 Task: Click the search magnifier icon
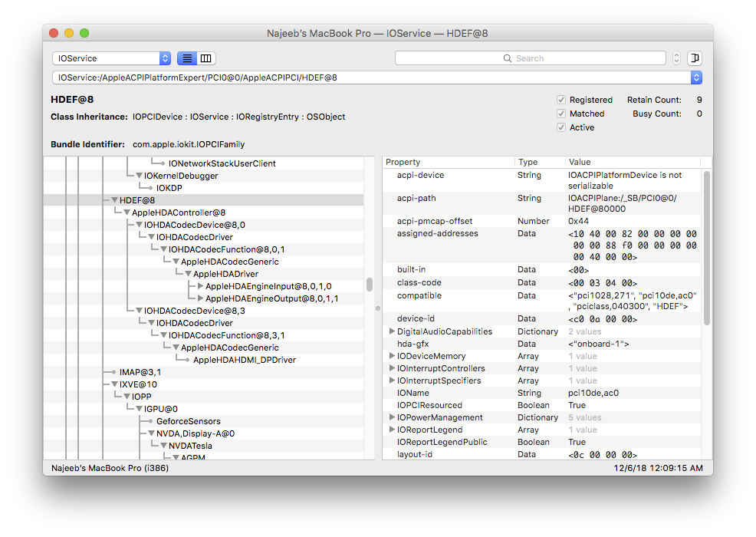tap(508, 58)
